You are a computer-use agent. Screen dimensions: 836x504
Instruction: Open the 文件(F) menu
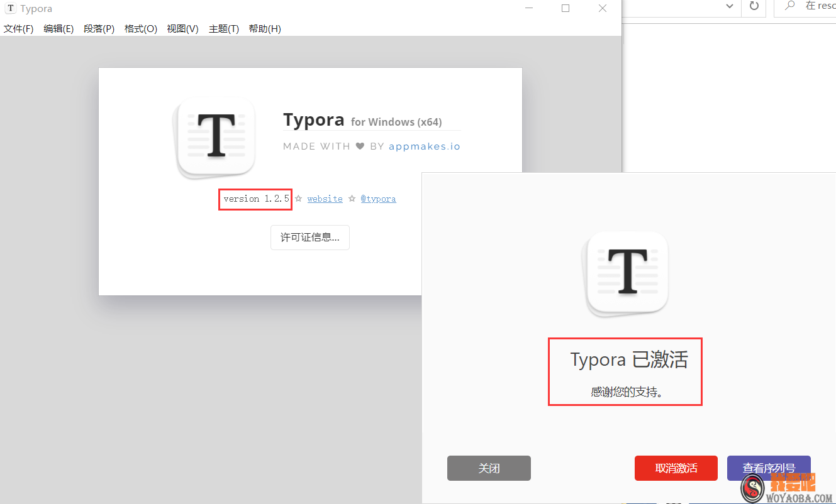pos(19,29)
